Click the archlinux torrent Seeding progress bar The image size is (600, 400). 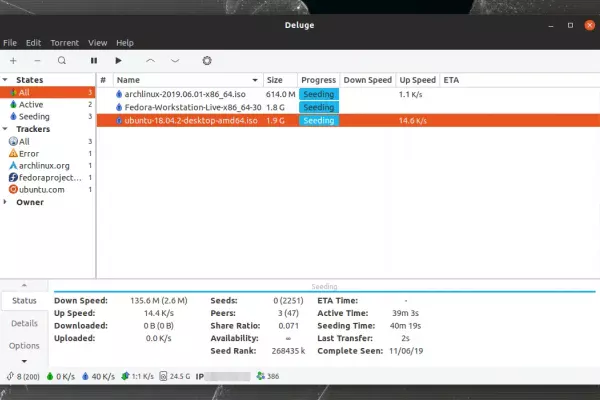tap(319, 94)
